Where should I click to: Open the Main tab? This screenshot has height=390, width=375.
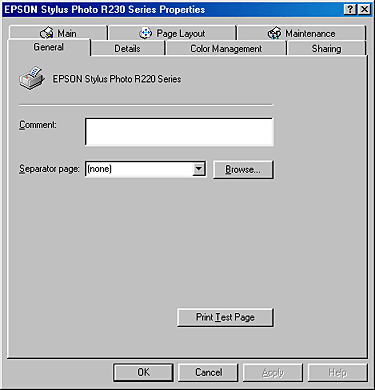click(58, 33)
